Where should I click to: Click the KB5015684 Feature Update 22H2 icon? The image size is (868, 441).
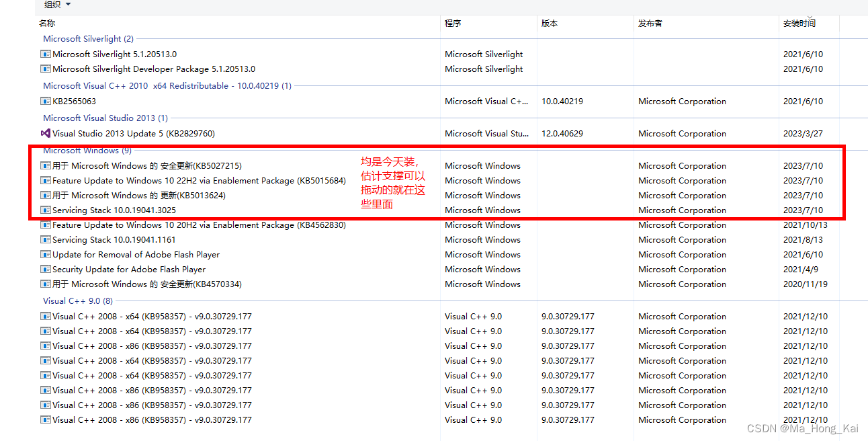(46, 181)
